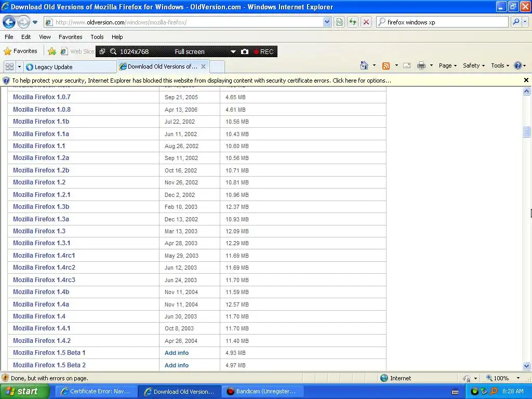Switch to Bandicam taskbar window

tap(262, 391)
